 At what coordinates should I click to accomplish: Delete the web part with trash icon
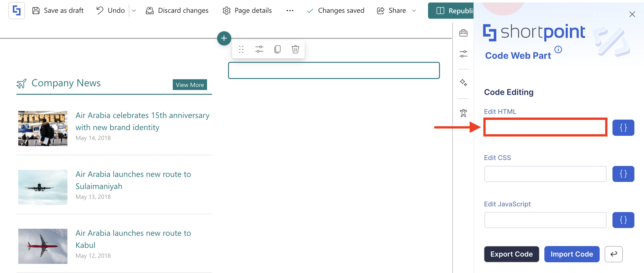coord(295,49)
